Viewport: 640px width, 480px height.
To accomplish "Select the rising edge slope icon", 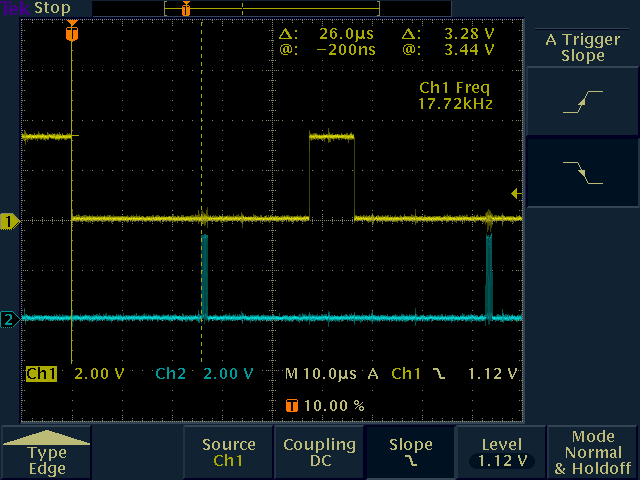I will coord(582,102).
